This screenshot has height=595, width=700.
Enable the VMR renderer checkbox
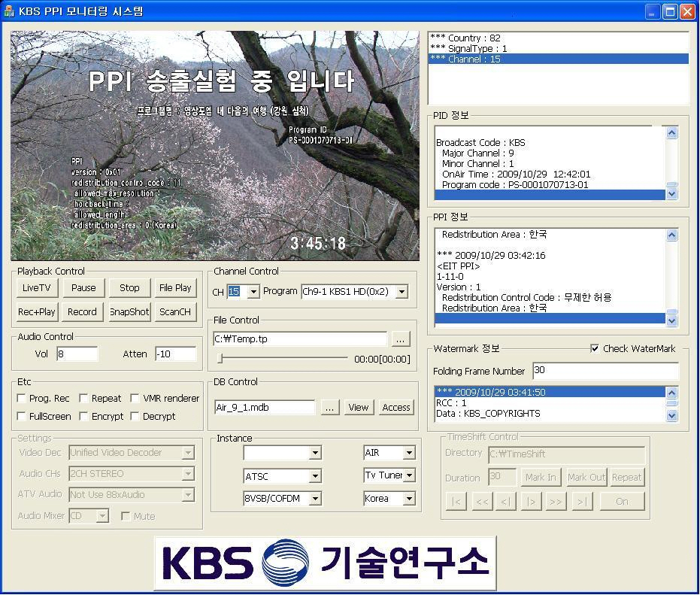(135, 399)
